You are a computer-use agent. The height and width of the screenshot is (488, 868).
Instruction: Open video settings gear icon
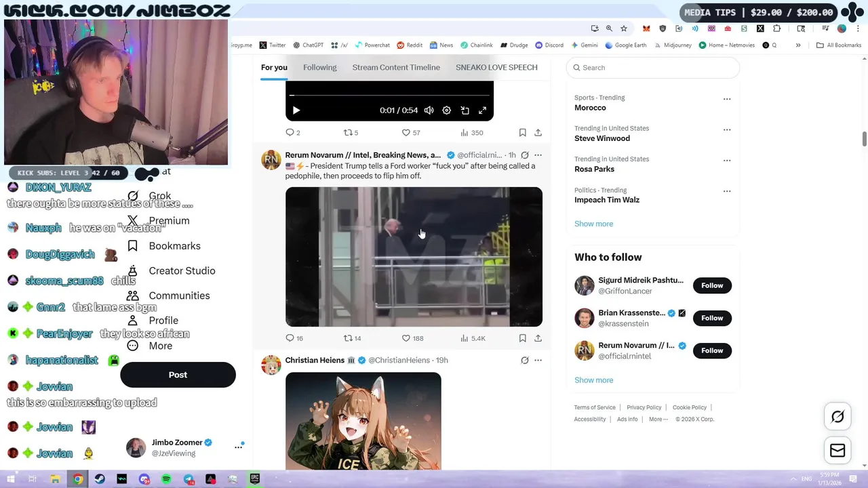pyautogui.click(x=446, y=110)
